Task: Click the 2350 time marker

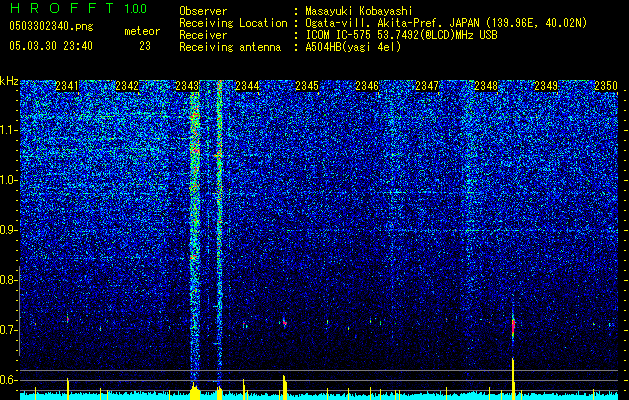Action: (x=606, y=86)
